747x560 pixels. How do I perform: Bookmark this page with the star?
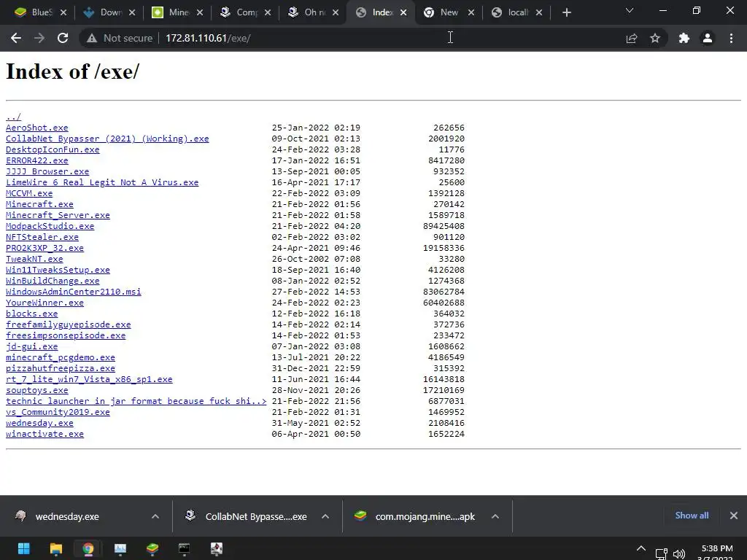coord(655,38)
